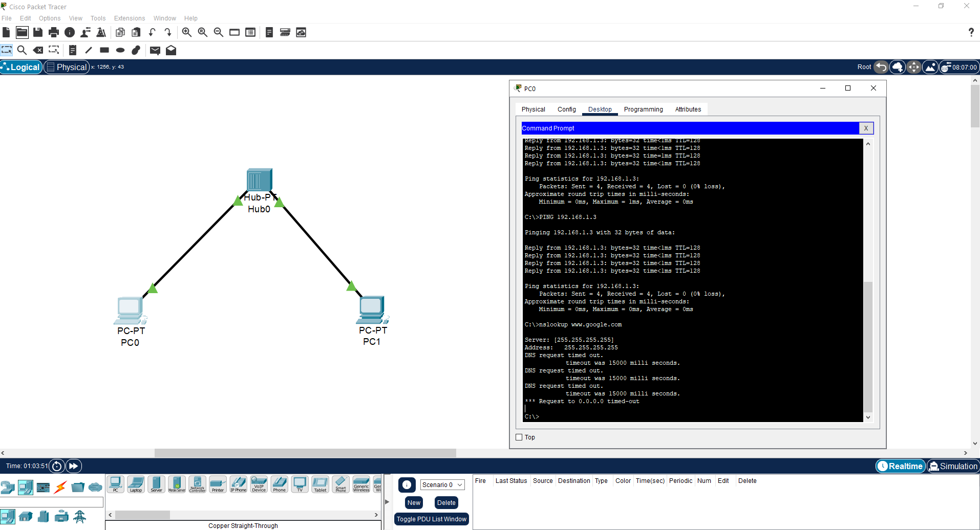Viewport: 980px width, 530px height.
Task: Click the Back navigation arrow next to Root
Action: [881, 67]
